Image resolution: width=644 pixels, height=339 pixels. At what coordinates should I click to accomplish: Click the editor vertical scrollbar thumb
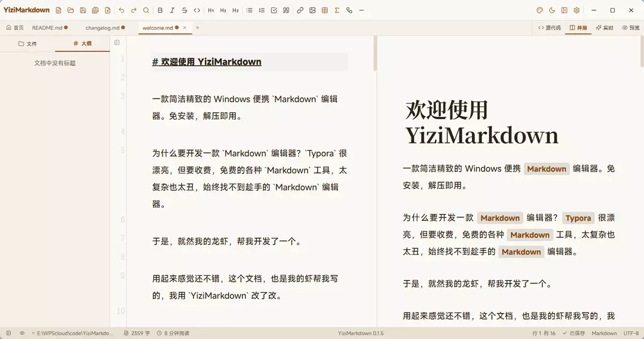tap(375, 54)
